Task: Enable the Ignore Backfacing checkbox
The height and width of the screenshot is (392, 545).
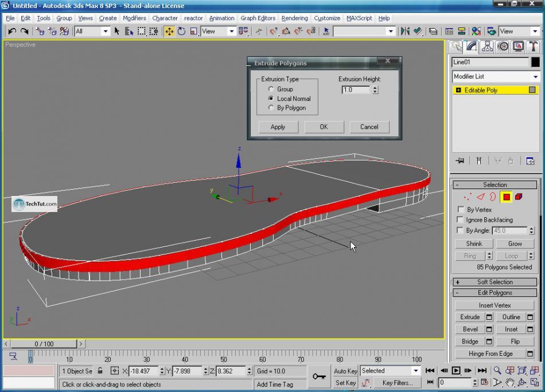Action: 460,219
